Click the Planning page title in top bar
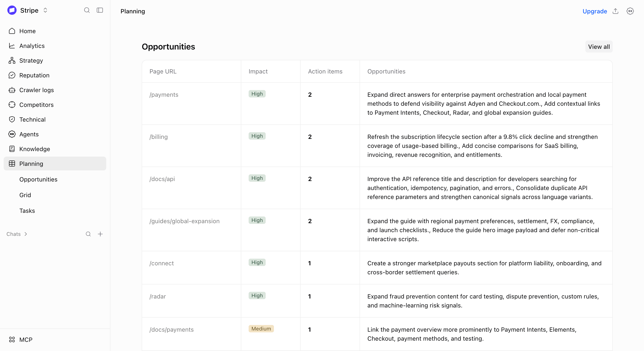 pyautogui.click(x=133, y=11)
